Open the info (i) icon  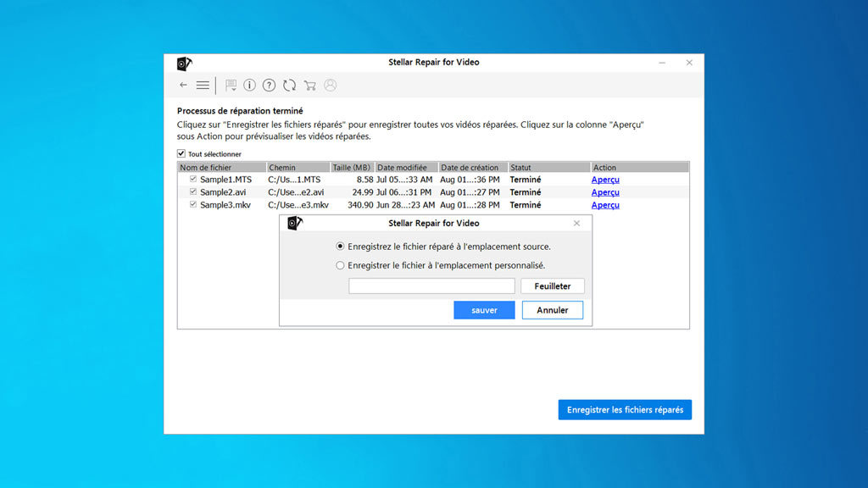(x=250, y=86)
